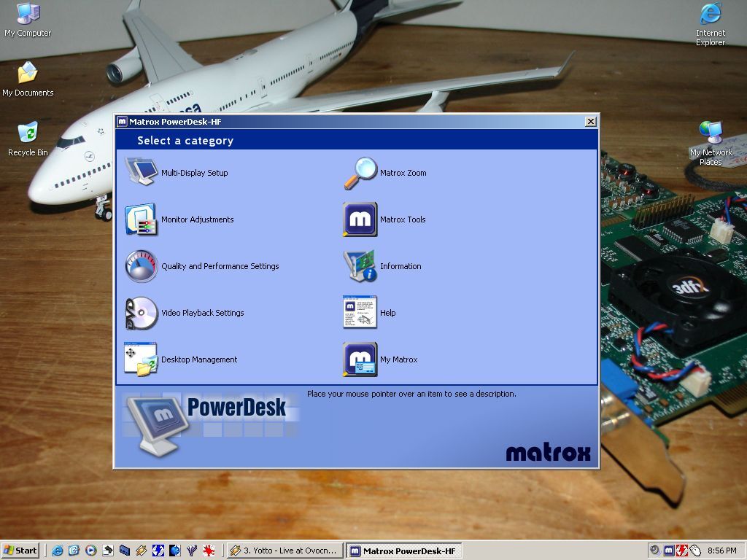Screen dimensions: 747x560
Task: Launch Internet Explorer from Quick Launch
Action: [57, 551]
